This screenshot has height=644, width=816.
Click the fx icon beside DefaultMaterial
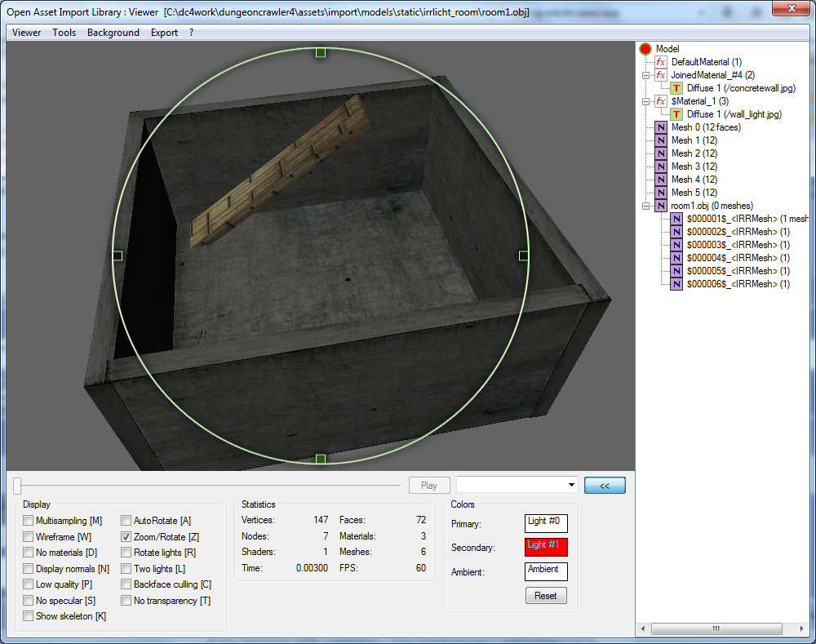(661, 62)
